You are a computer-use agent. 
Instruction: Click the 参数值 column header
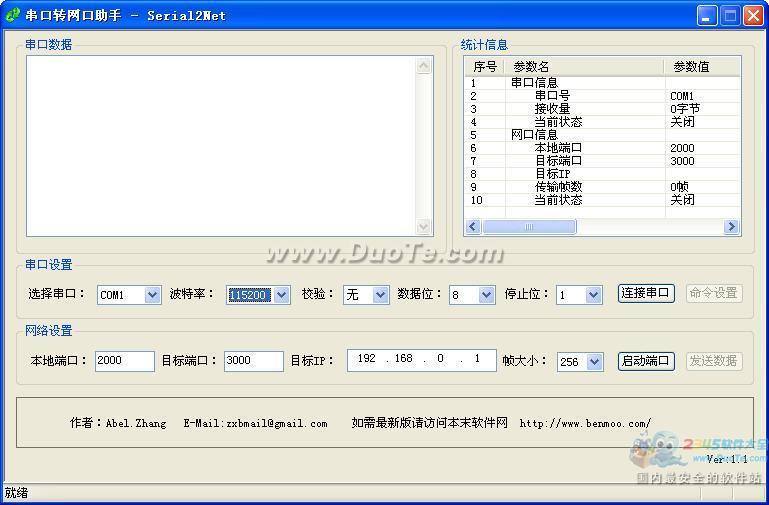point(702,67)
